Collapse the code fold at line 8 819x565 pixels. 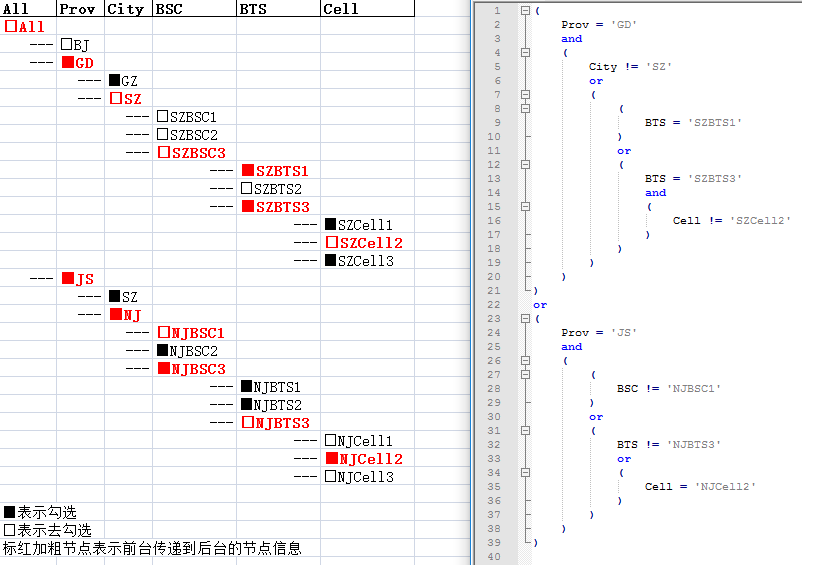[x=525, y=108]
